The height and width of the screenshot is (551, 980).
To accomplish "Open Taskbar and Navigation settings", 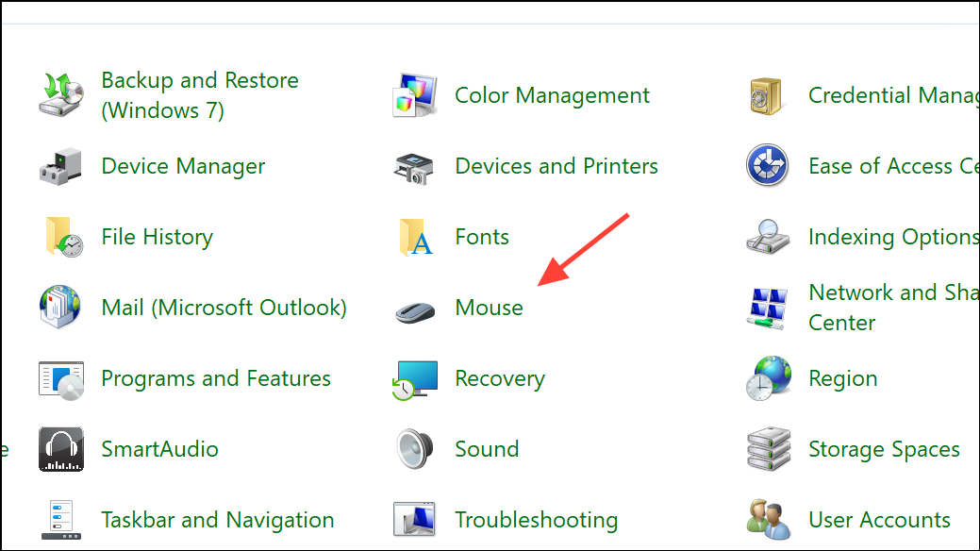I will coord(217,519).
